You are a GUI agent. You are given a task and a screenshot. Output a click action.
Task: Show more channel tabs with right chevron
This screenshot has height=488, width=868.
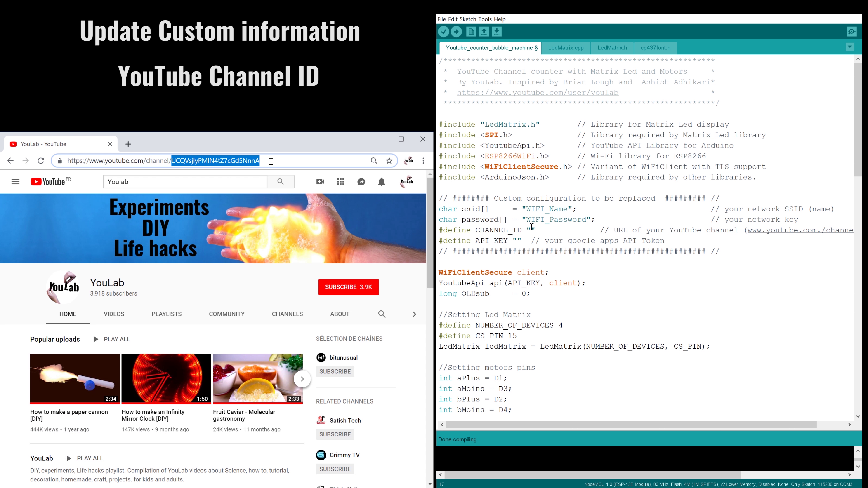coord(415,314)
